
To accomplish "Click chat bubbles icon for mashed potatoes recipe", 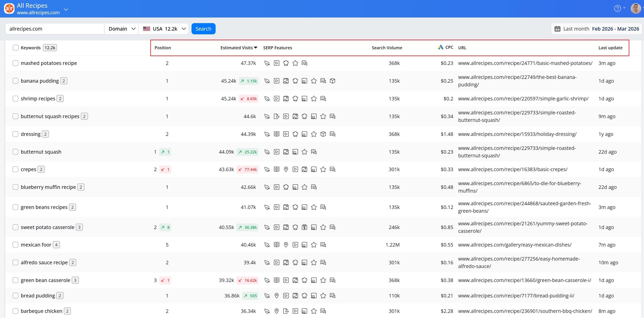I will (304, 63).
